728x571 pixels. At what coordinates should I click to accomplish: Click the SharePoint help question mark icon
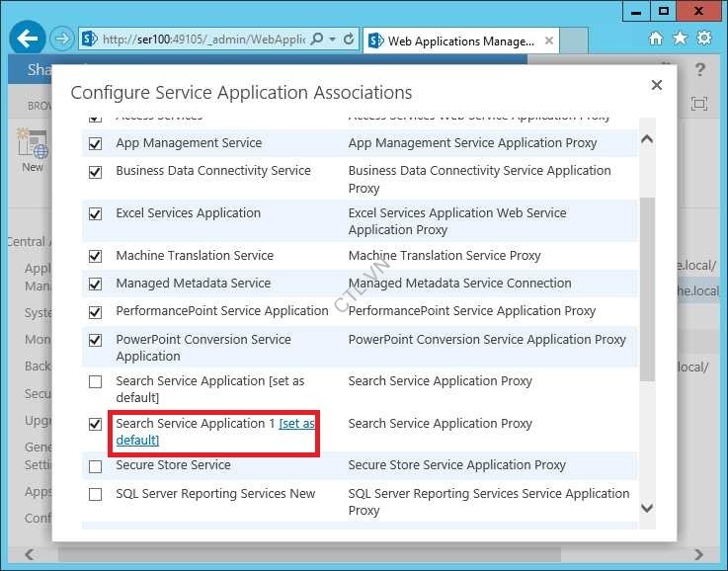click(699, 70)
